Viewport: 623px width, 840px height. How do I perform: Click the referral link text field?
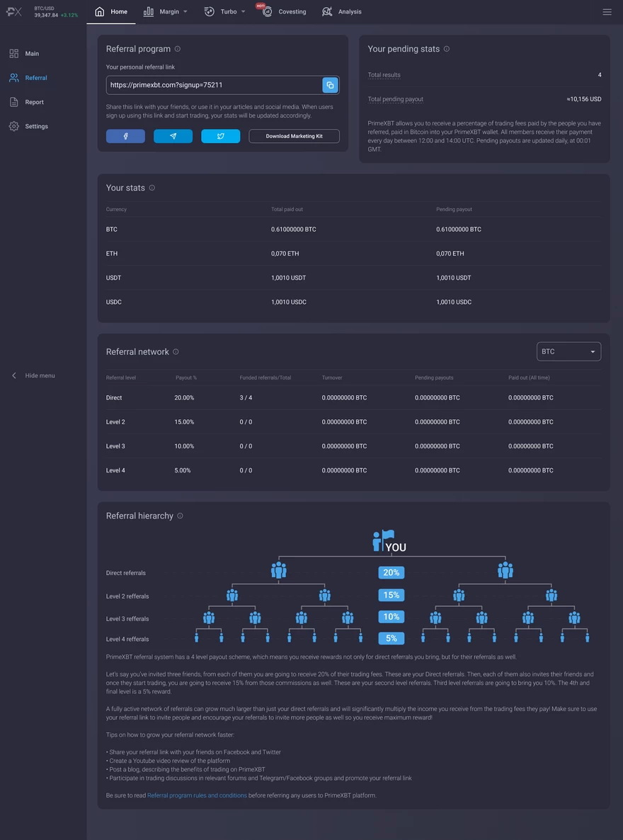pos(215,85)
